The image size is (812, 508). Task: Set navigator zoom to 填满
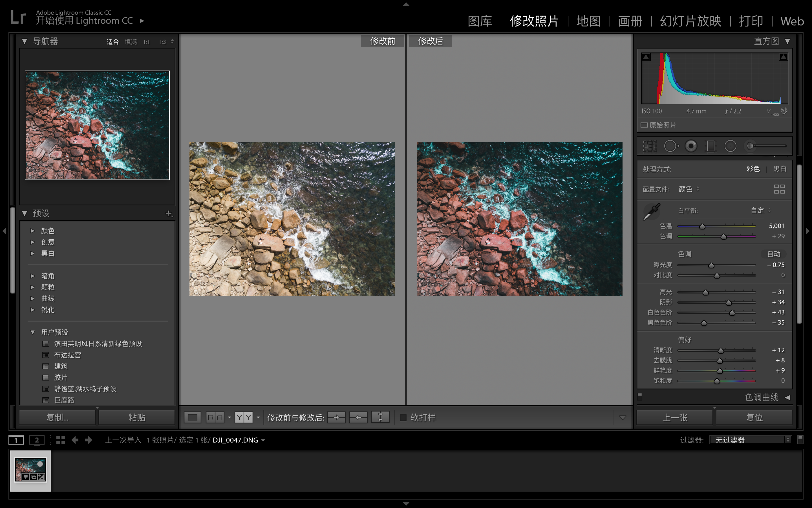tap(131, 42)
